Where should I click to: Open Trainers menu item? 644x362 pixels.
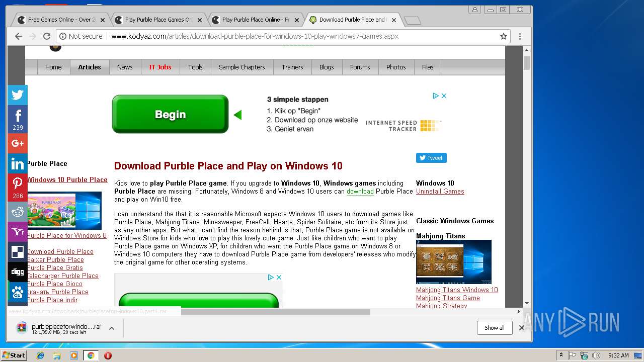point(292,67)
